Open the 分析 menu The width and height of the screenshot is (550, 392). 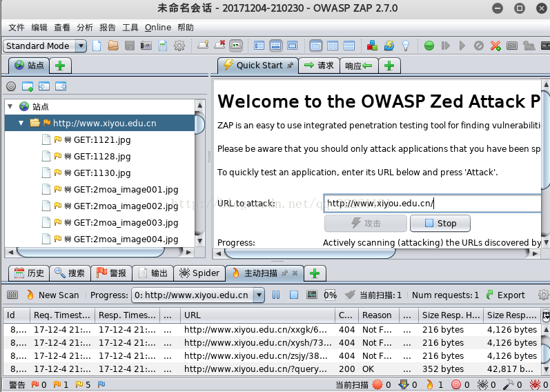tap(84, 28)
